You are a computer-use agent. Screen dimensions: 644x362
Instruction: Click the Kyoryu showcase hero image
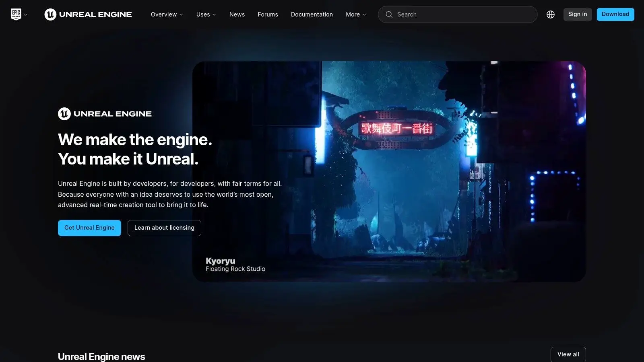pyautogui.click(x=389, y=172)
